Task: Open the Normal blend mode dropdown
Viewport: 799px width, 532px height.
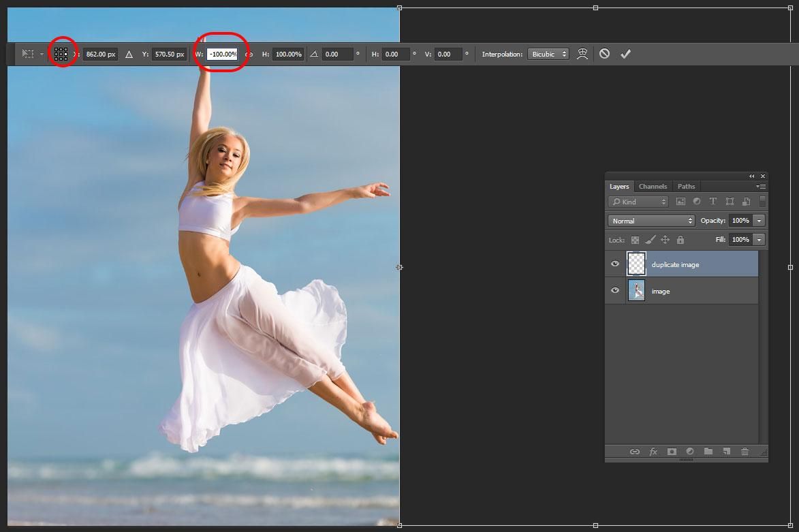Action: (651, 220)
